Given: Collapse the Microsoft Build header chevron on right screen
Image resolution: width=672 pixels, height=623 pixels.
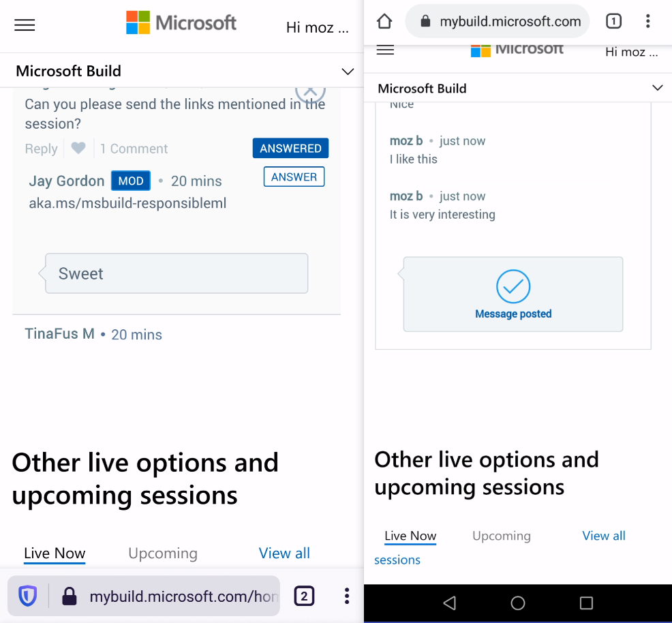Looking at the screenshot, I should click(658, 88).
